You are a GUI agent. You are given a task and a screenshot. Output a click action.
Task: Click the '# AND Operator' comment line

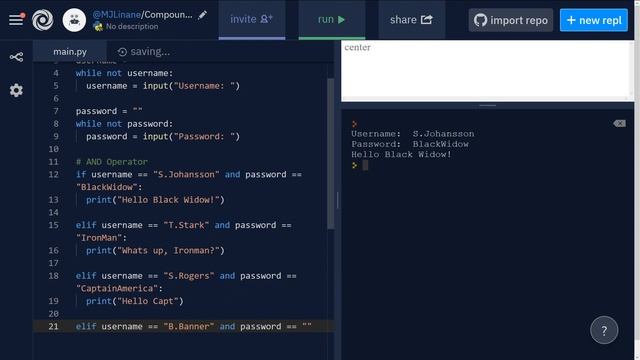[x=111, y=162]
